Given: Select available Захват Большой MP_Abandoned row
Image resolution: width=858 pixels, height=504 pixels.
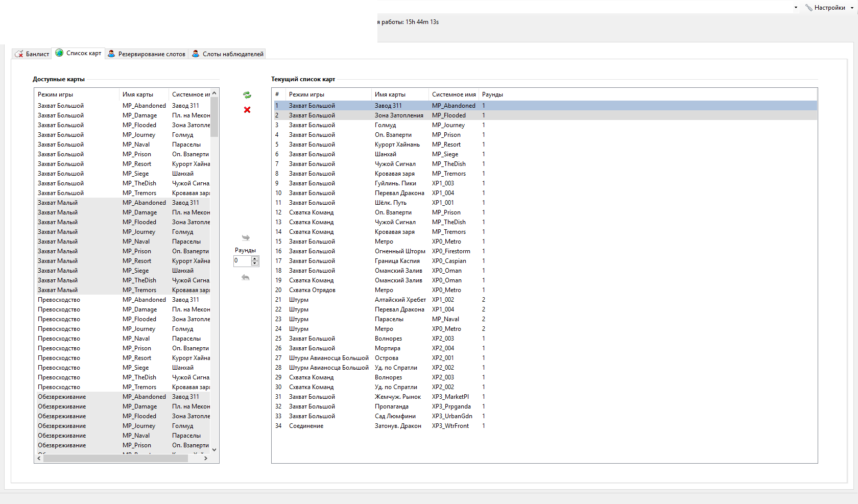Looking at the screenshot, I should [123, 106].
